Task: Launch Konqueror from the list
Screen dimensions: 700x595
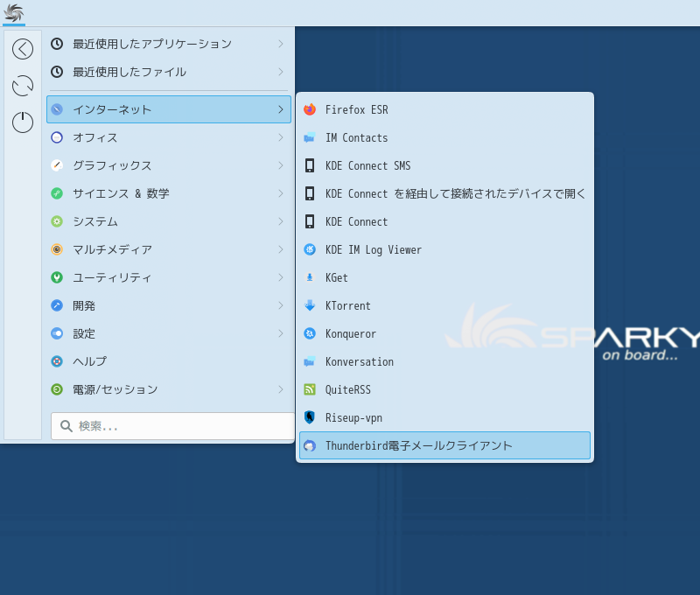Action: tap(444, 333)
